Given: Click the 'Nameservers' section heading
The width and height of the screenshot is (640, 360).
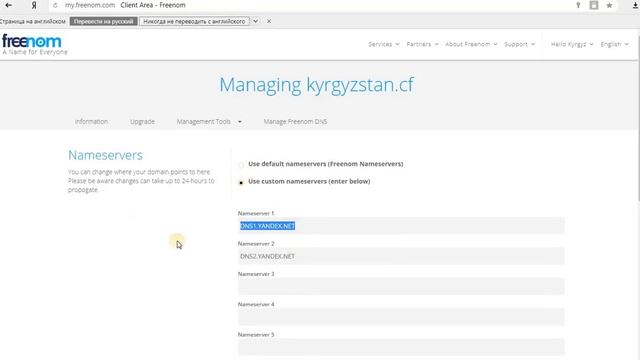Looking at the screenshot, I should click(105, 155).
